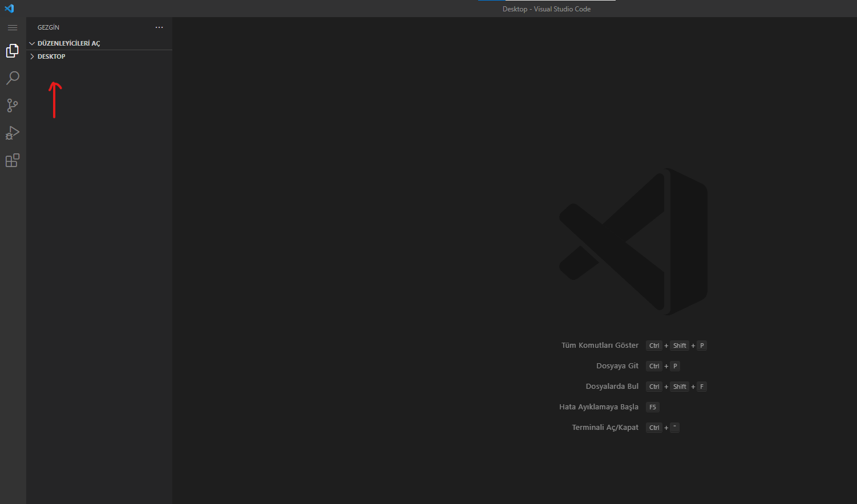The image size is (857, 504).
Task: Click the 'Dosyaya Git' hint text
Action: [x=617, y=366]
